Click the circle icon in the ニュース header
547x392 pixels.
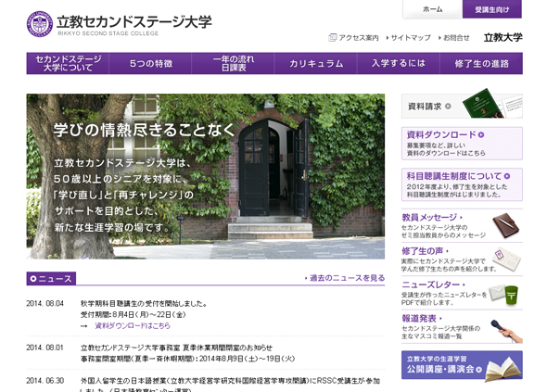33,279
